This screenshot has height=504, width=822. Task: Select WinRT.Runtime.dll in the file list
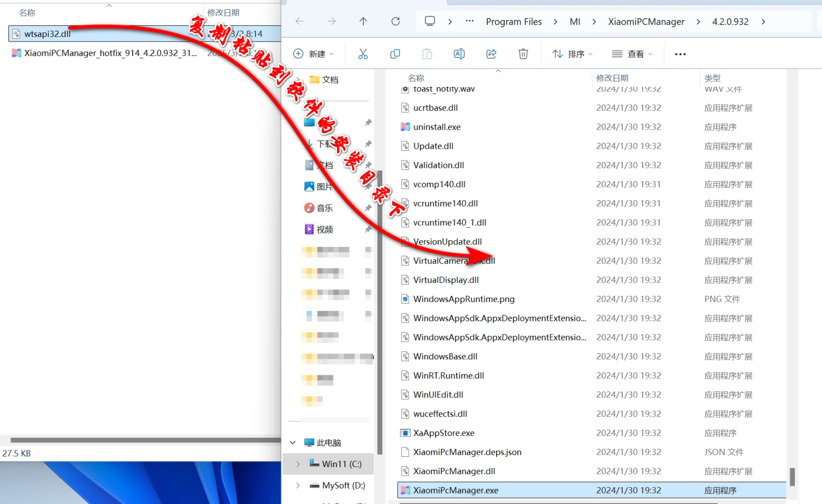coord(449,376)
